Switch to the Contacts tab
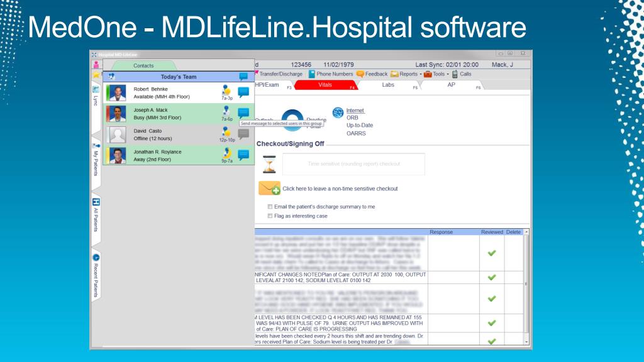The image size is (644, 362). 143,65
